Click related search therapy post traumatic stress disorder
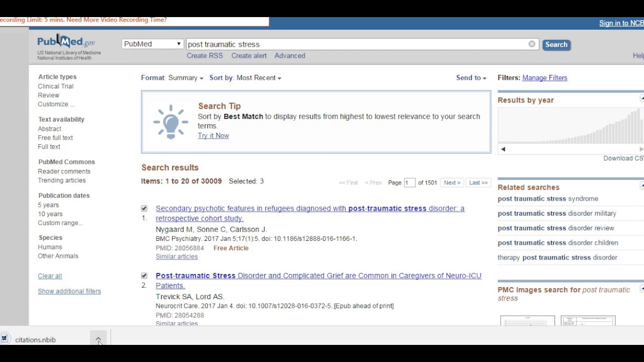644x362 pixels. (557, 257)
